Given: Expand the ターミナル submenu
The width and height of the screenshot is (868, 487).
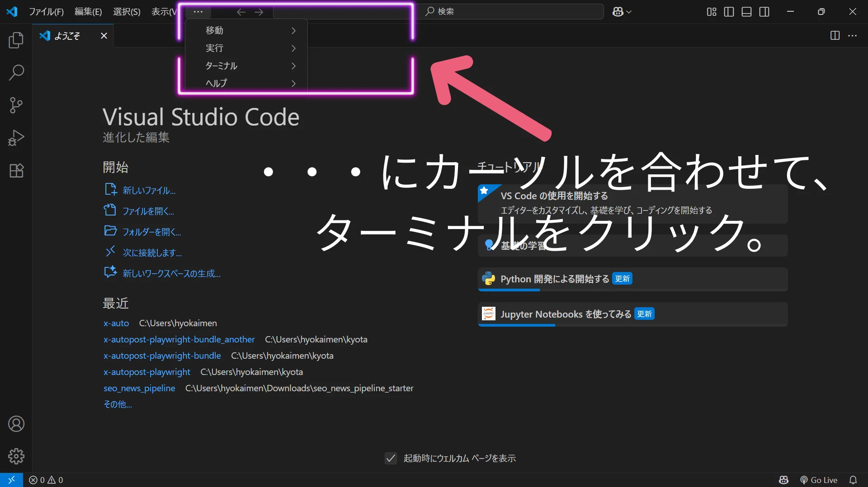Looking at the screenshot, I should point(246,66).
